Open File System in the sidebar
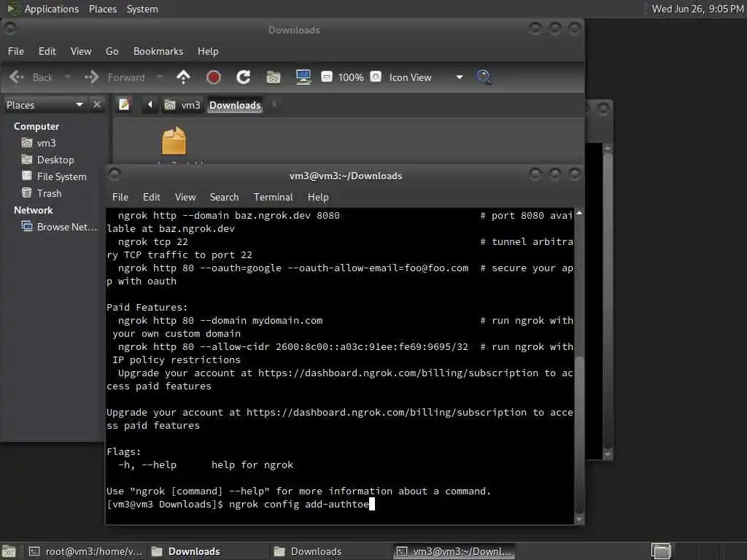747x560 pixels. [54, 176]
